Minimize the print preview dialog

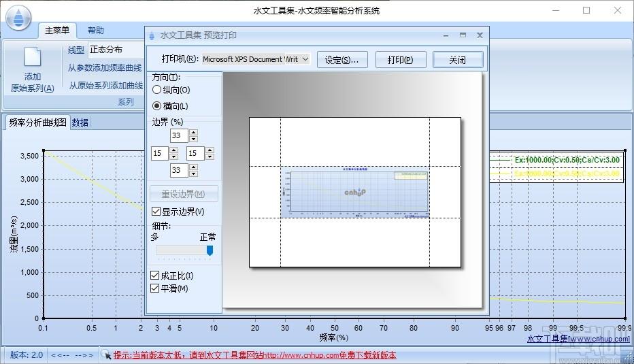click(446, 35)
